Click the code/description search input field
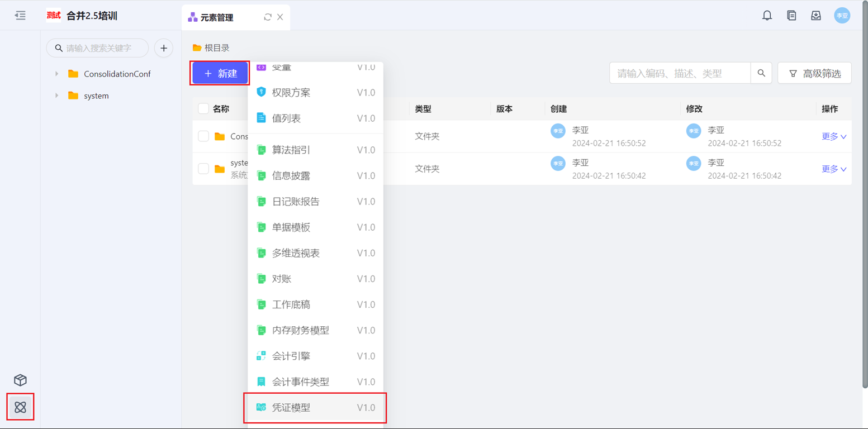 click(680, 73)
